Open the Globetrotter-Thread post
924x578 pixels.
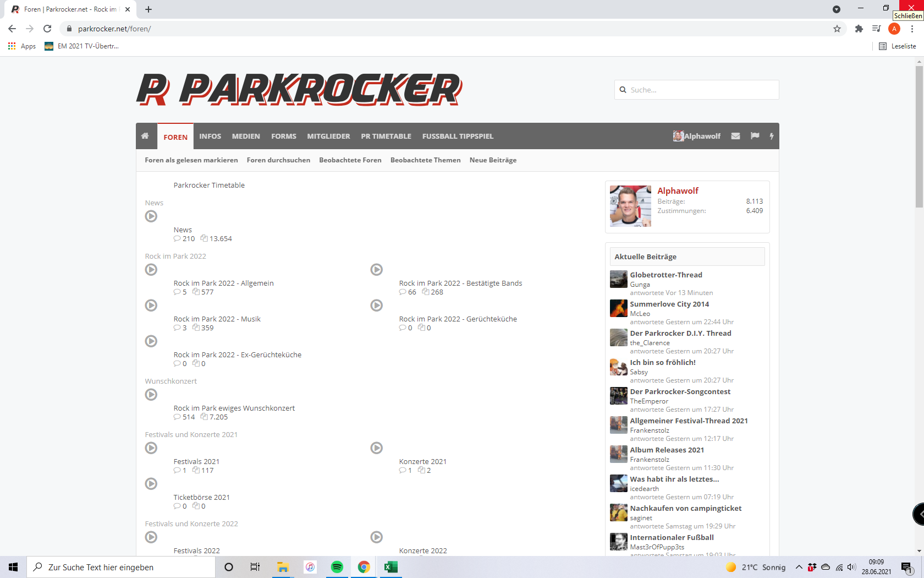tap(666, 275)
